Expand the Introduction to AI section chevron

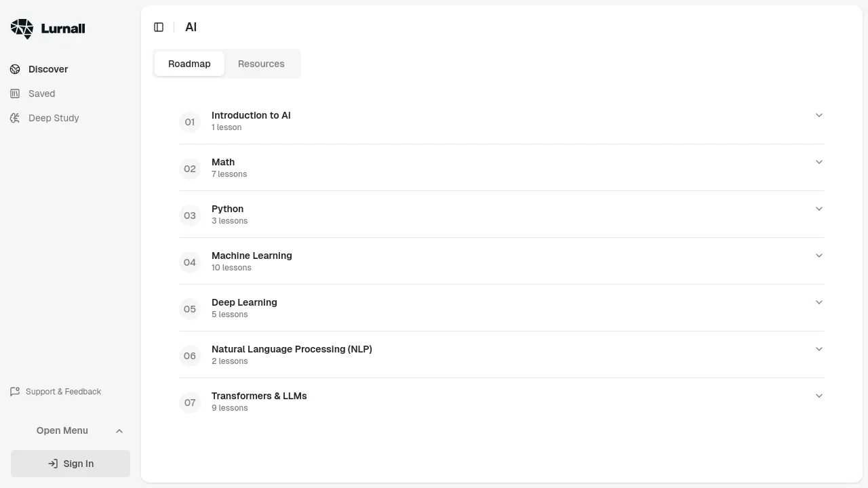818,115
